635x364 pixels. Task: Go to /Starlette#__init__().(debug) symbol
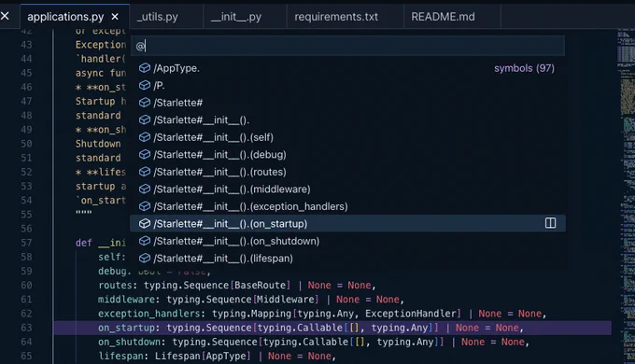347,155
